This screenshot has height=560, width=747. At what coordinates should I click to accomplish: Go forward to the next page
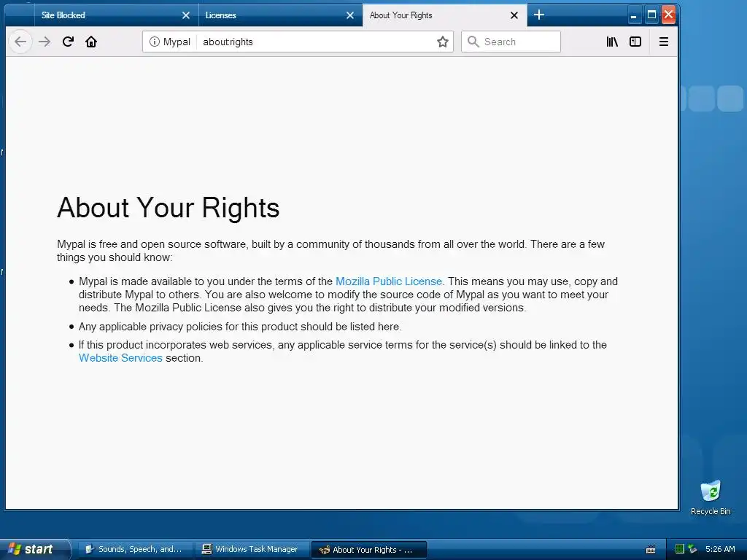(x=44, y=42)
